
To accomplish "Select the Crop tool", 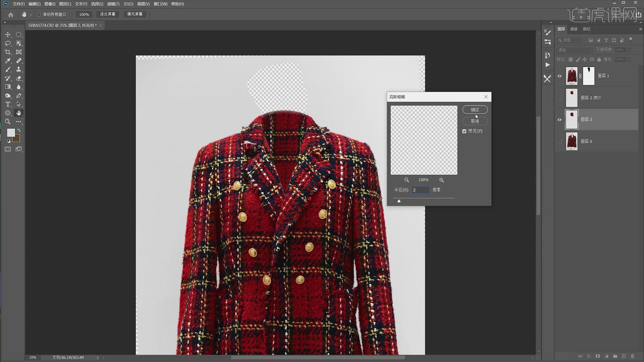I will tap(8, 52).
